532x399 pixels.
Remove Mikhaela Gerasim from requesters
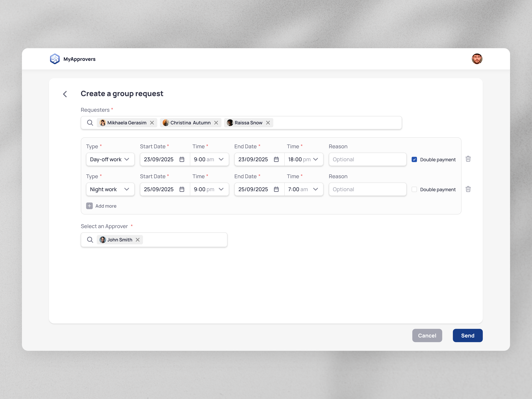tap(152, 123)
